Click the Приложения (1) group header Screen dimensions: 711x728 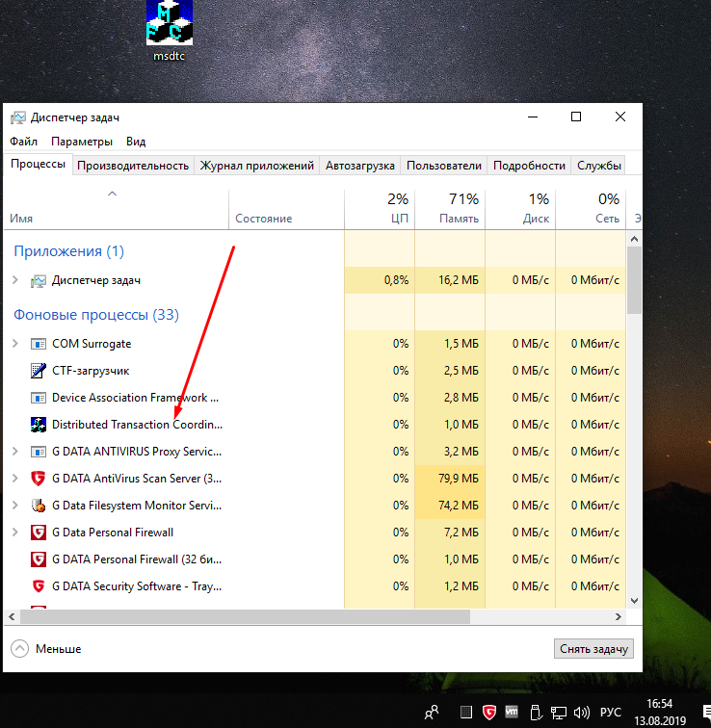[x=68, y=251]
